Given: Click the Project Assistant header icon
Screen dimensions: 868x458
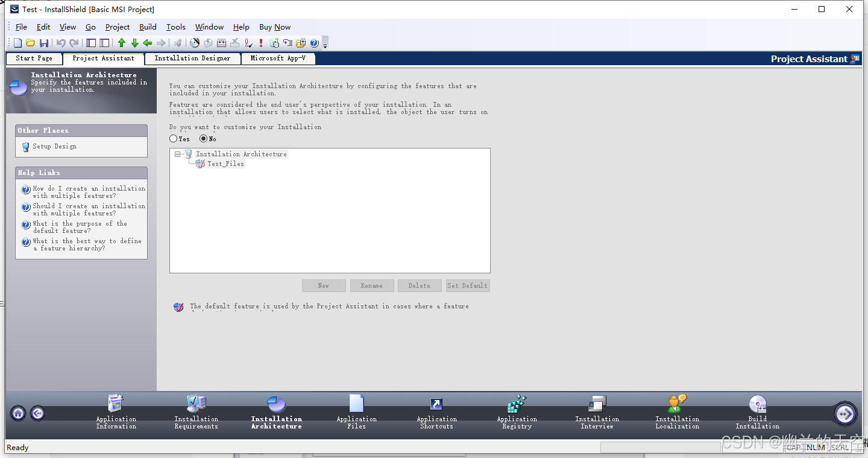Looking at the screenshot, I should [855, 59].
